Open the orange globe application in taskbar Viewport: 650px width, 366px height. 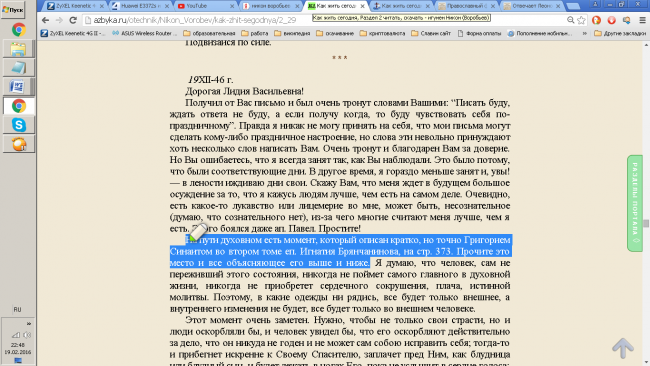(x=19, y=144)
